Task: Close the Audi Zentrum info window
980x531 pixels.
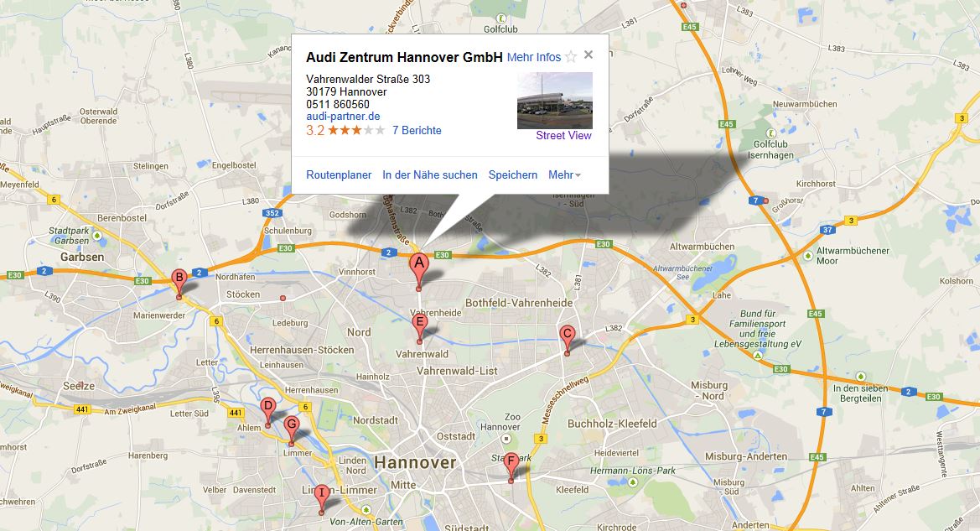Action: (x=589, y=55)
